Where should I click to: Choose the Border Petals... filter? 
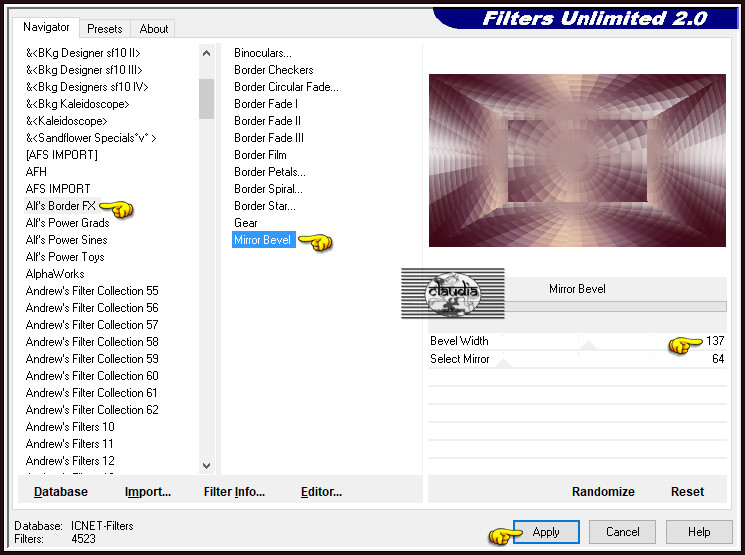[x=270, y=172]
